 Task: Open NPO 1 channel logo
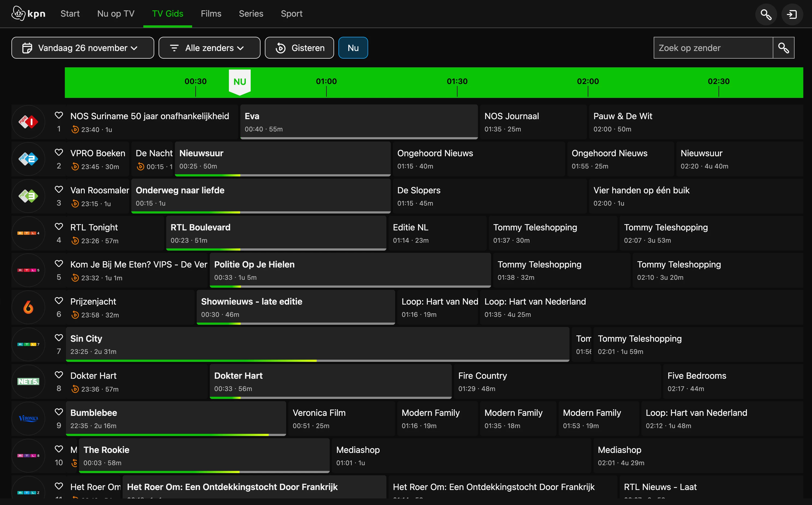[28, 122]
